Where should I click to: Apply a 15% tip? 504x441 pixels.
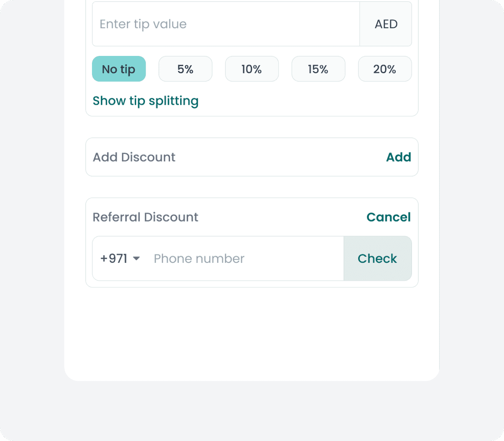click(318, 69)
